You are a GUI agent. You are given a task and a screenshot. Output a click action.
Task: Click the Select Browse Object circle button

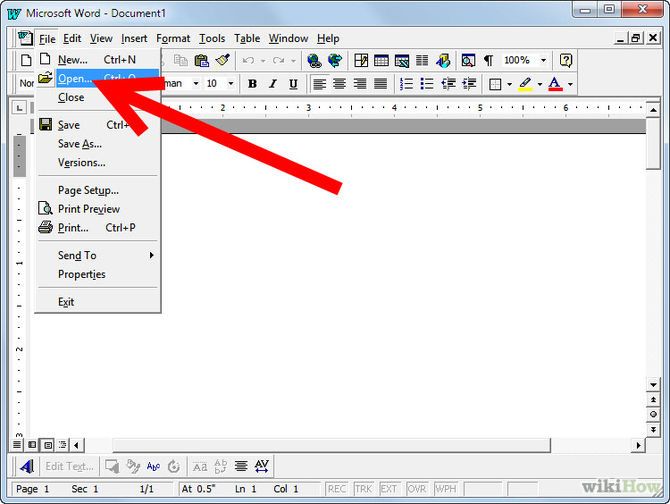tap(653, 414)
